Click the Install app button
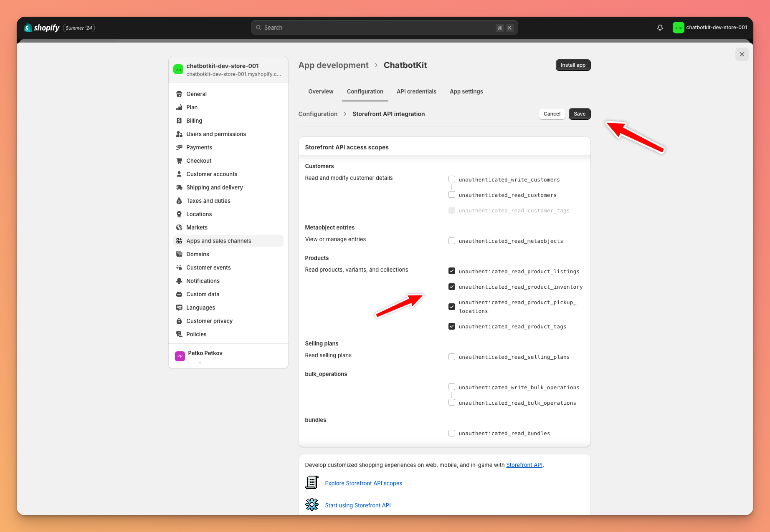This screenshot has width=770, height=532. click(x=573, y=65)
